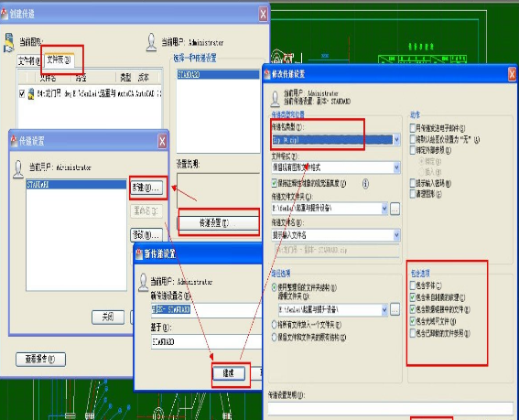This screenshot has height=420, width=519.
Task: Toggle the file row checkbox in file table
Action: tap(22, 93)
